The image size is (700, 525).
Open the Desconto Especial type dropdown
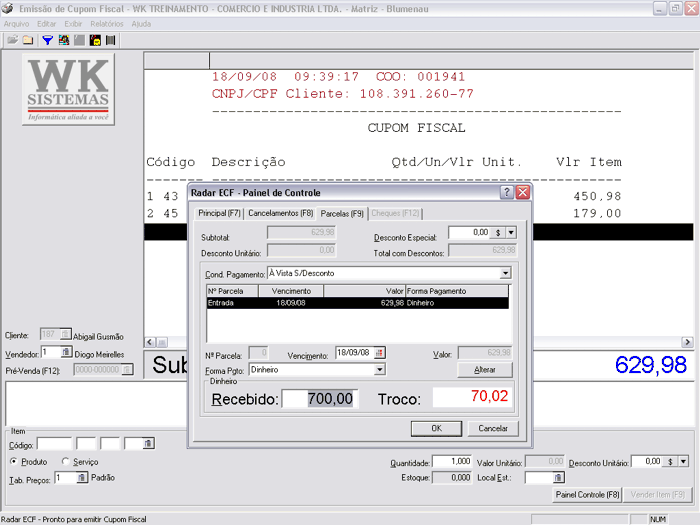[x=510, y=232]
